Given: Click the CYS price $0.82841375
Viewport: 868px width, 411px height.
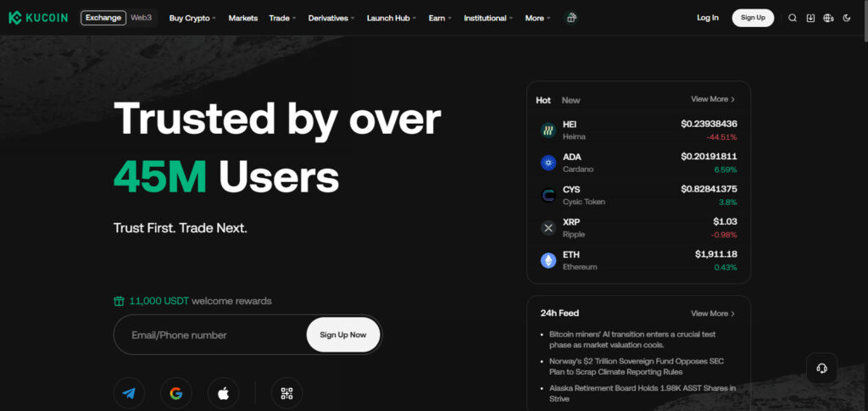Looking at the screenshot, I should pos(709,189).
